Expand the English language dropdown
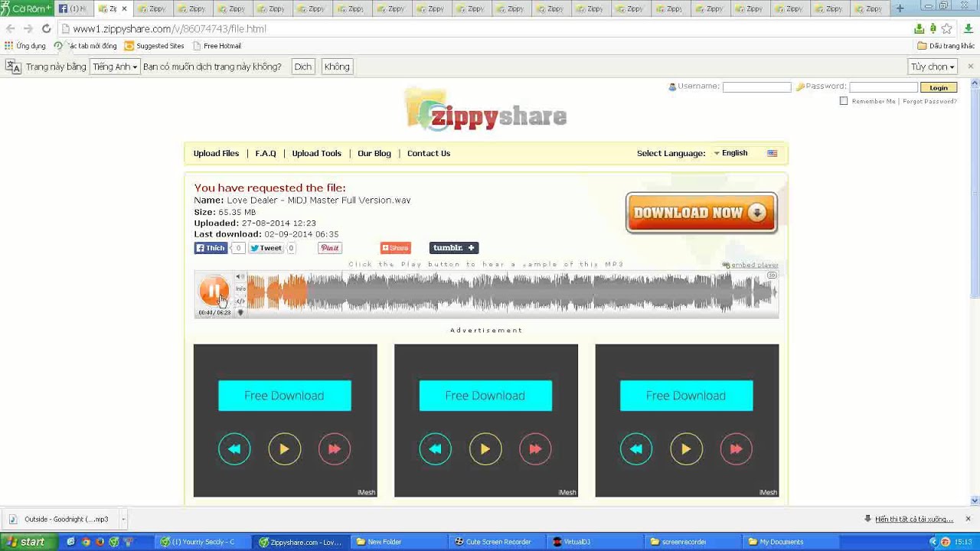This screenshot has height=551, width=980. [x=731, y=153]
